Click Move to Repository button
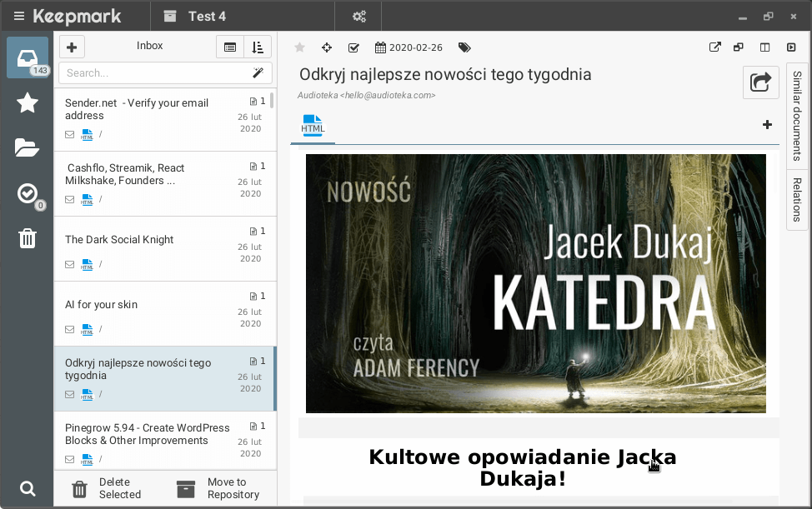Image resolution: width=812 pixels, height=509 pixels. coord(212,488)
